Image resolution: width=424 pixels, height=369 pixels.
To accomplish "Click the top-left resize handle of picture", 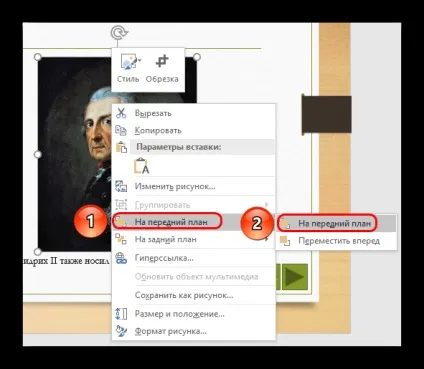I will 38,57.
